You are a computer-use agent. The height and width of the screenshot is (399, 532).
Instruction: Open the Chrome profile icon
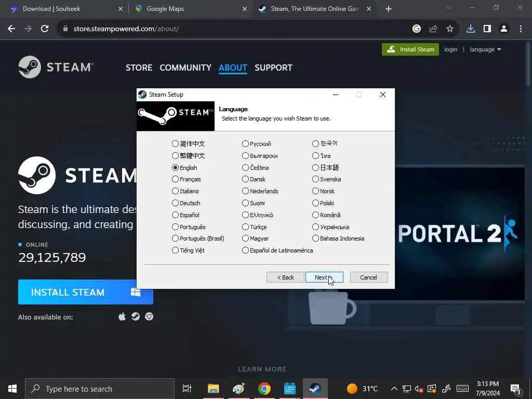(504, 29)
